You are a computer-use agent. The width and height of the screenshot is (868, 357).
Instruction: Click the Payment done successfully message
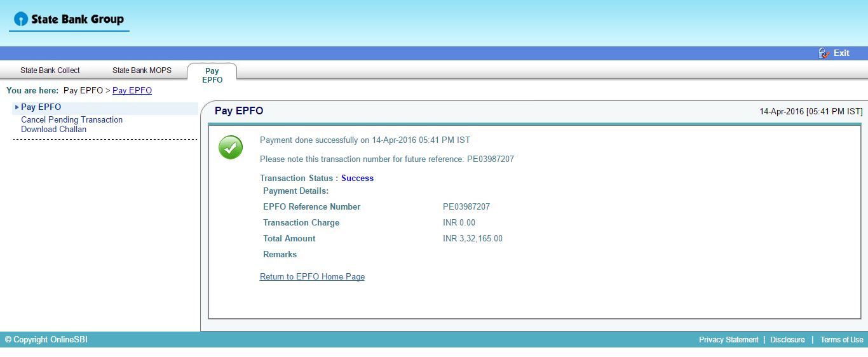(365, 140)
